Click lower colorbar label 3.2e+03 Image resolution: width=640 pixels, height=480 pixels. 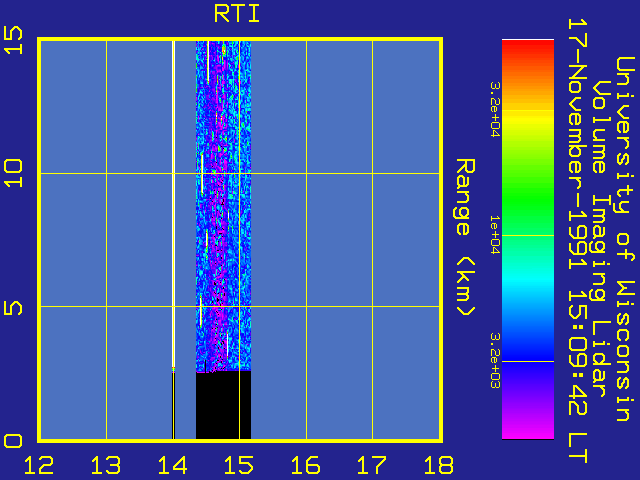tap(494, 360)
